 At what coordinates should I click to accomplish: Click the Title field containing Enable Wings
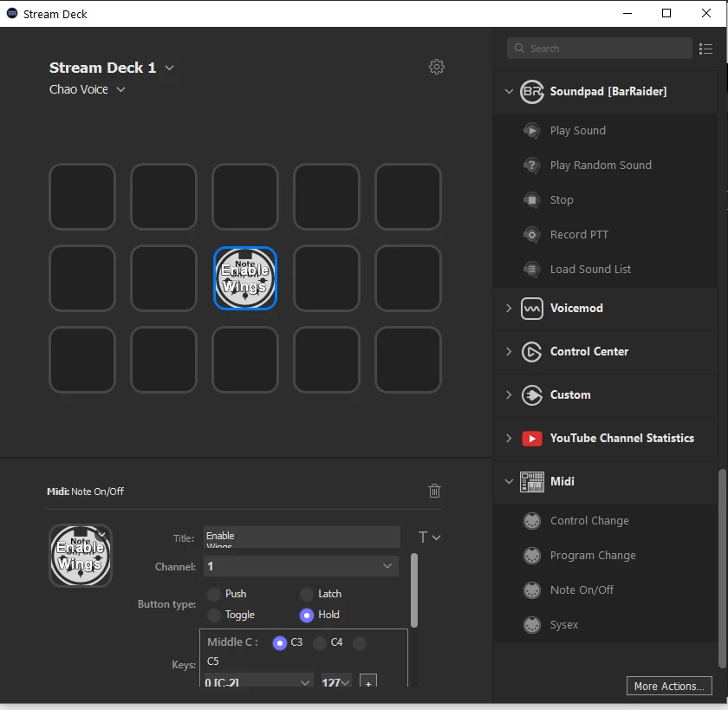(x=302, y=537)
